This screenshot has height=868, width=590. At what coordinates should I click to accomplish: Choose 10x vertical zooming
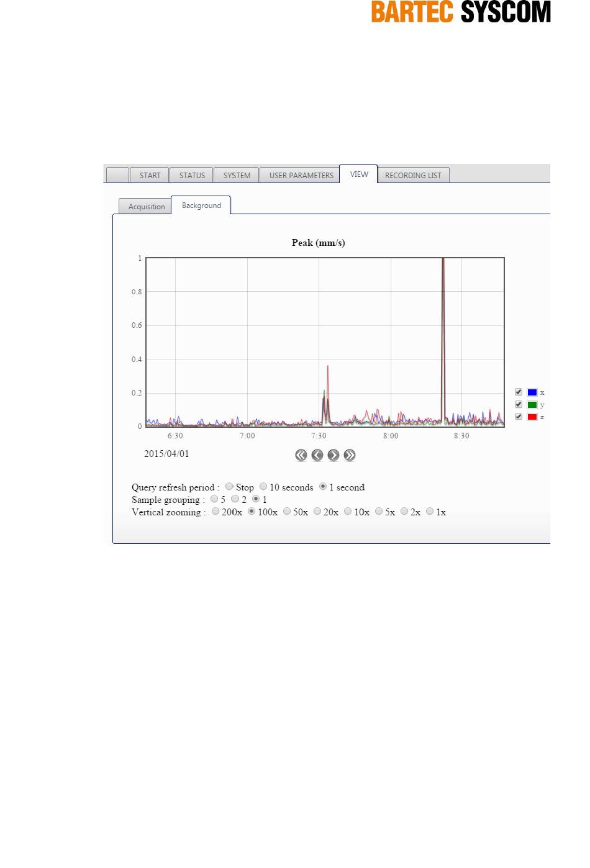point(348,511)
